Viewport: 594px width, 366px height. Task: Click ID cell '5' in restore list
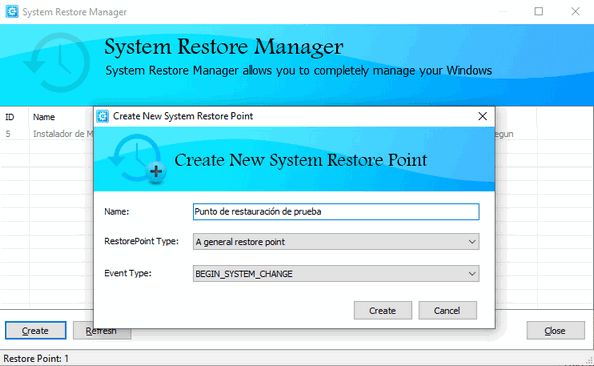tap(8, 134)
